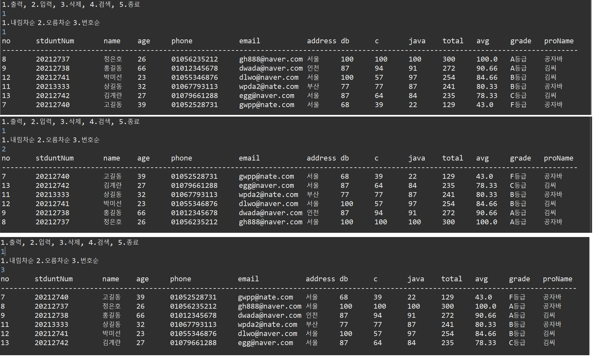This screenshot has height=364, width=597.
Task: Click age 32 in the number-ordered table
Action: pos(140,325)
